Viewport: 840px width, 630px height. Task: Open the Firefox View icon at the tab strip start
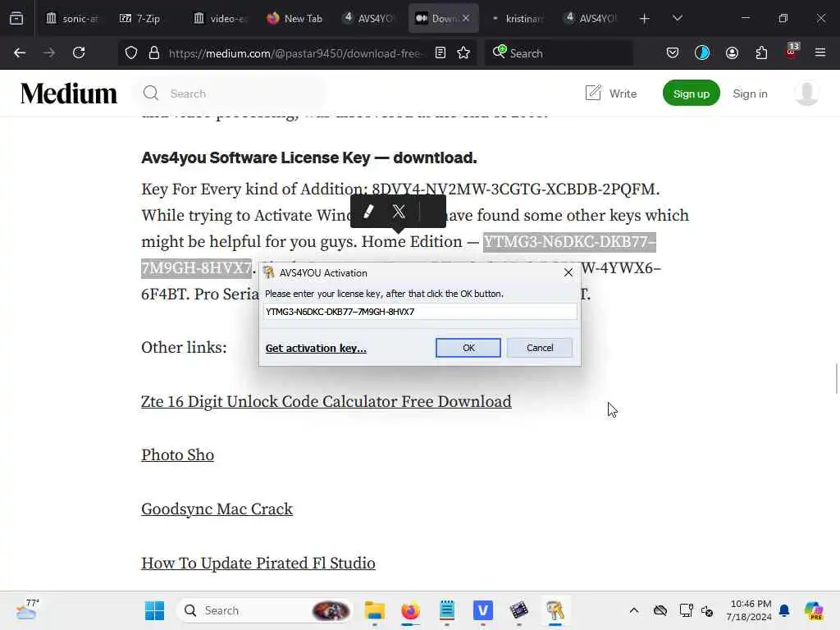pyautogui.click(x=16, y=18)
